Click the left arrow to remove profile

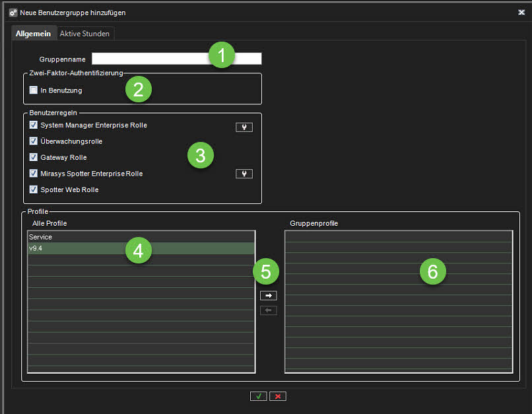coord(269,310)
